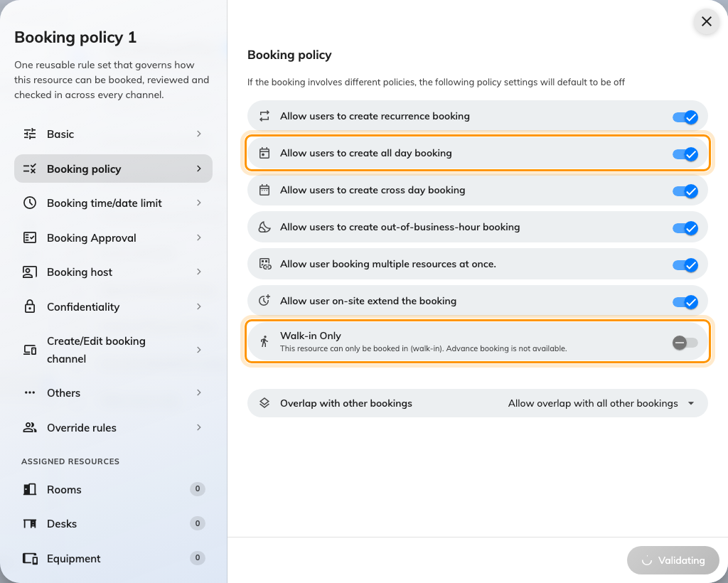The width and height of the screenshot is (728, 583).
Task: Expand Override rules chevron
Action: pos(199,427)
